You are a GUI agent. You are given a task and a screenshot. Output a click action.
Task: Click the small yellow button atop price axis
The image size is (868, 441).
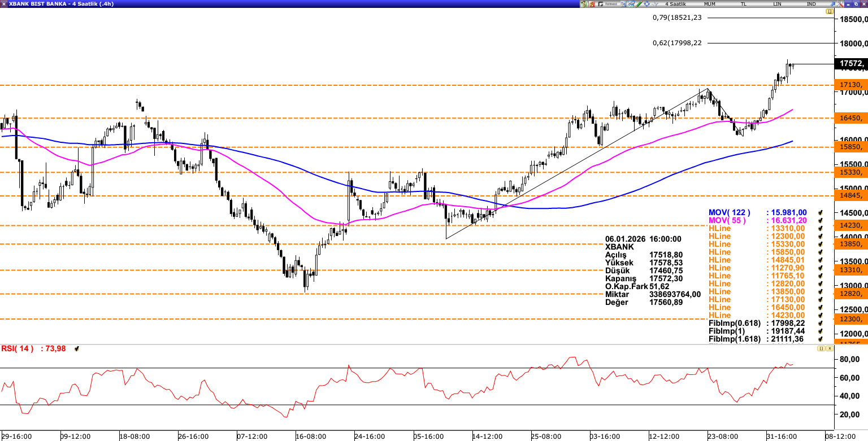click(x=829, y=11)
